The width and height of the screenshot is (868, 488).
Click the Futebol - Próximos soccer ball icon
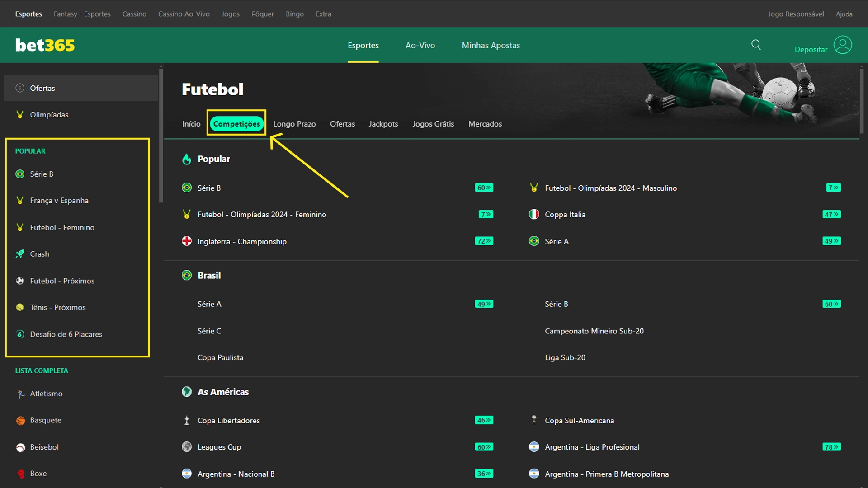tap(20, 281)
